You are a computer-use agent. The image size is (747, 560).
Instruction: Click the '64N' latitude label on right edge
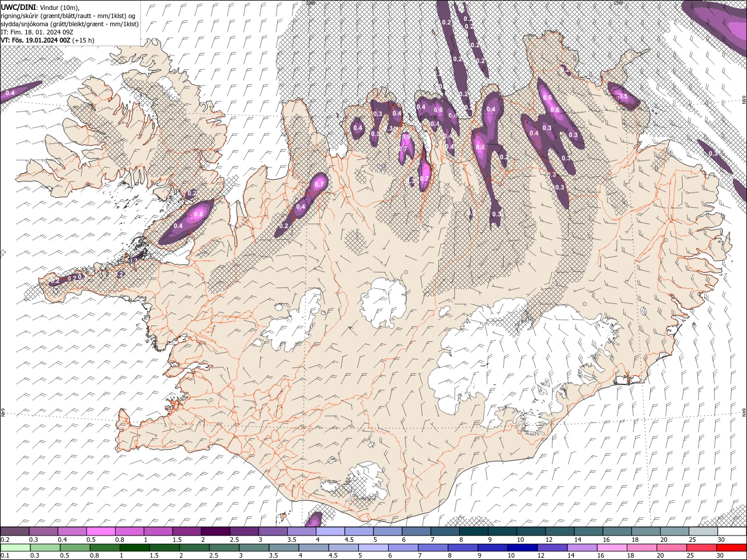click(744, 412)
